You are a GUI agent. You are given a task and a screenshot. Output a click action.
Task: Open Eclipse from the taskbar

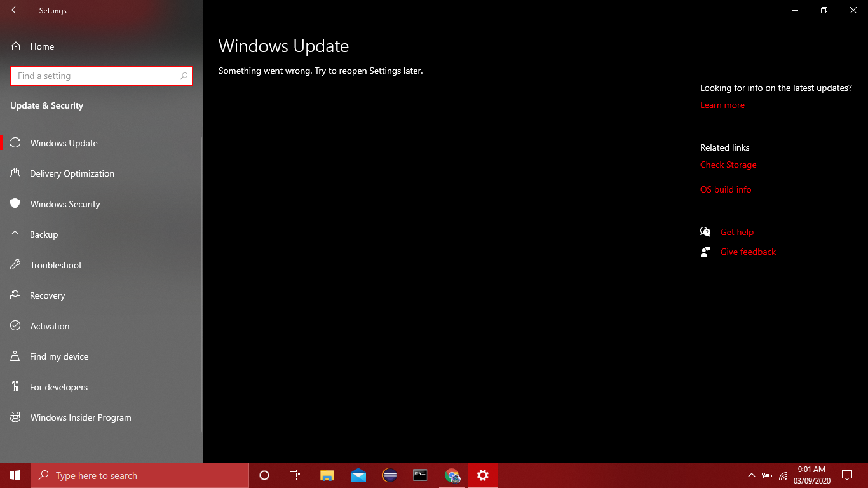click(390, 475)
